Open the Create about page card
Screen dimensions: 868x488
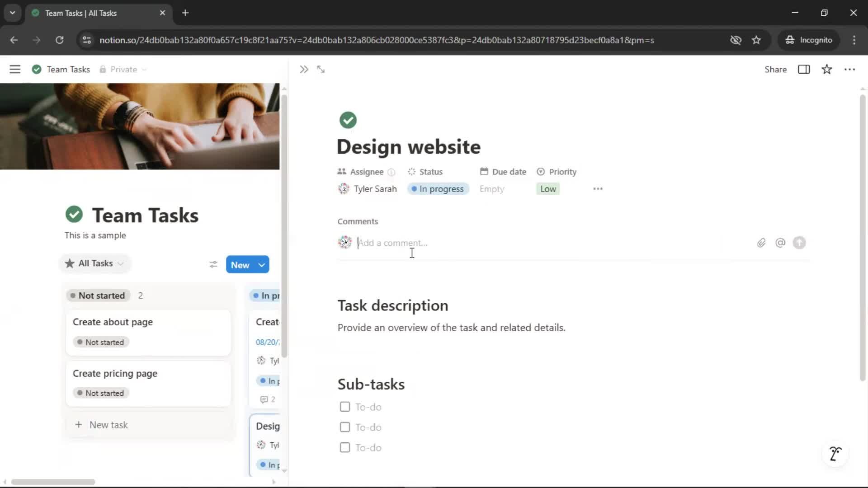coord(148,332)
